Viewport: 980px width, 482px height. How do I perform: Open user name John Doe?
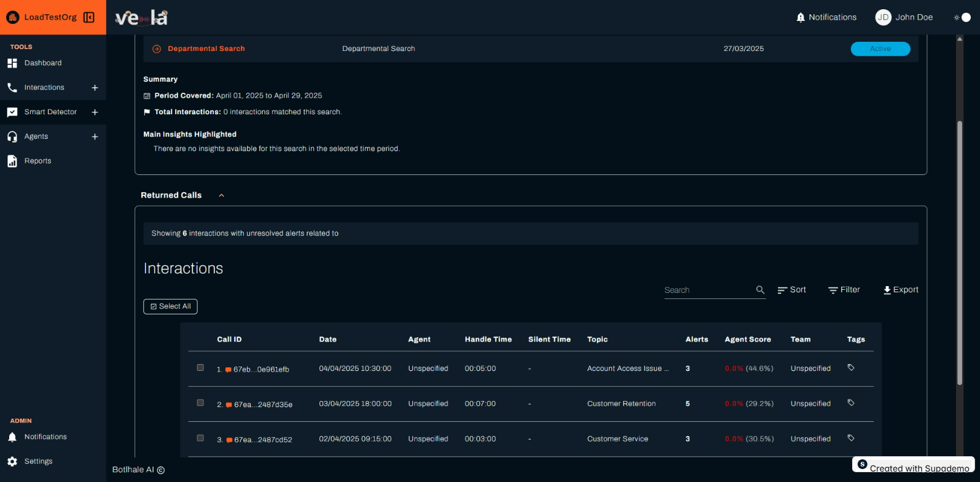[914, 17]
